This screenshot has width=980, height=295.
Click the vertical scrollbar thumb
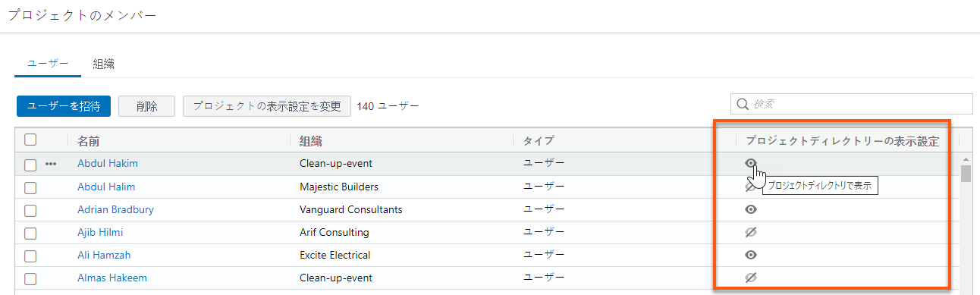pos(966,174)
